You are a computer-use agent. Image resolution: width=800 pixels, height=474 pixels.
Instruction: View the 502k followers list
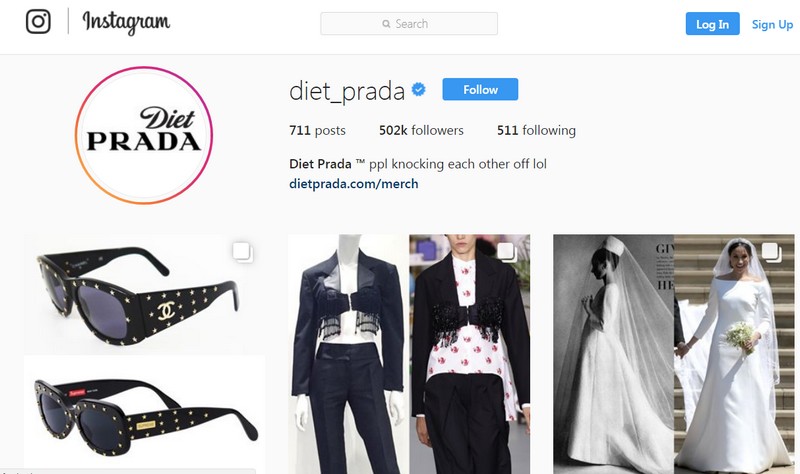click(421, 131)
